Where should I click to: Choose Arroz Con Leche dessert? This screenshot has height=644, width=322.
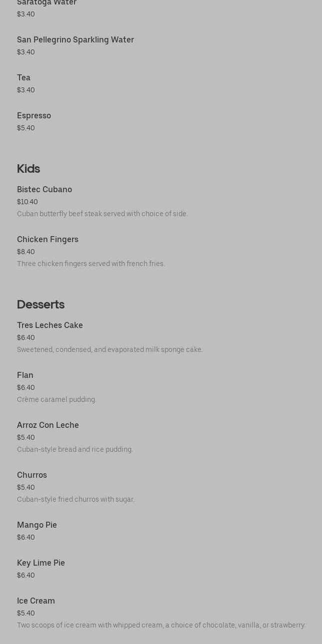(48, 425)
